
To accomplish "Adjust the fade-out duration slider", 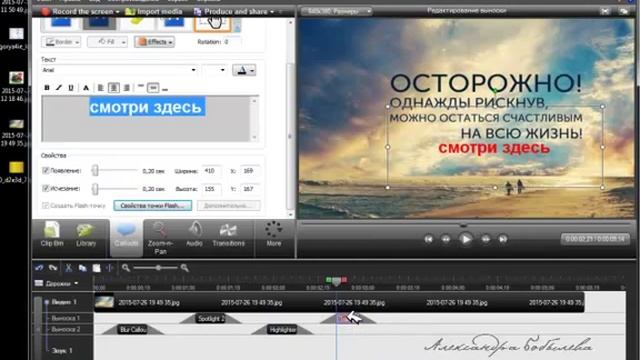I will coord(95,189).
